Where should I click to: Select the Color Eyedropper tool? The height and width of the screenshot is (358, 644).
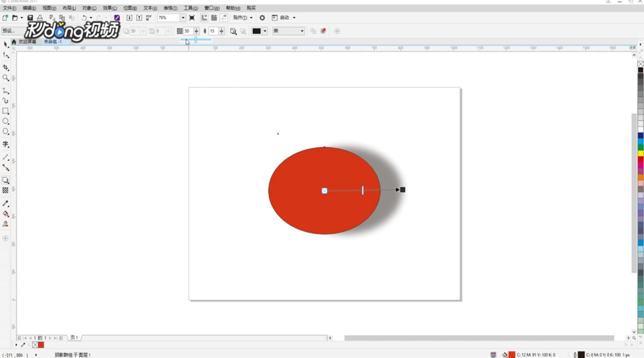[6, 204]
